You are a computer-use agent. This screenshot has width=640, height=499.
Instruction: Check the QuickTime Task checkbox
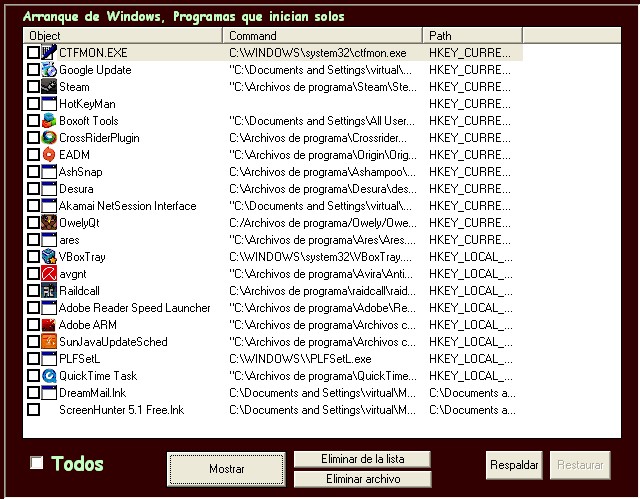[33, 376]
